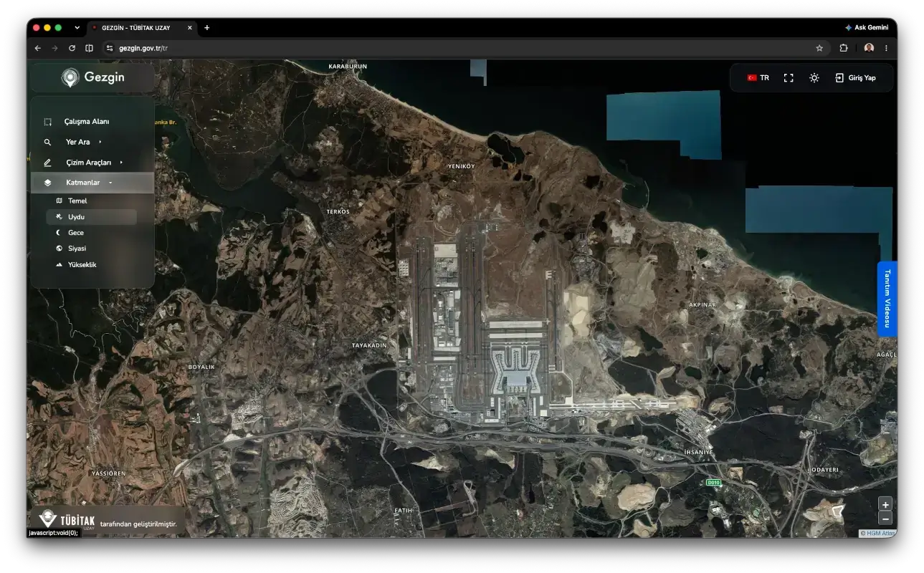This screenshot has height=573, width=924.
Task: Go back using the browser back arrow
Action: pyautogui.click(x=38, y=48)
